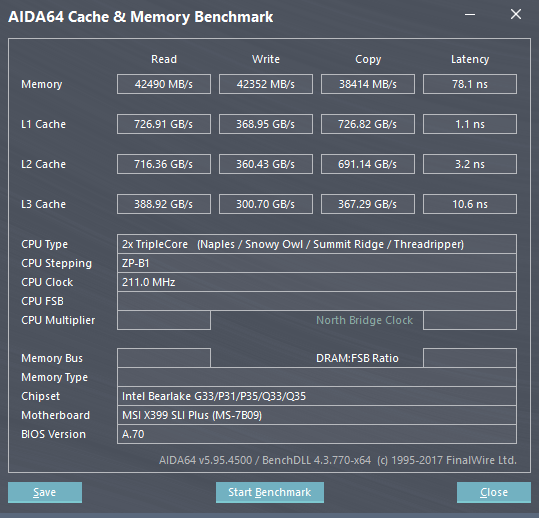Select Memory Latency value 78.1 ns

click(x=470, y=84)
